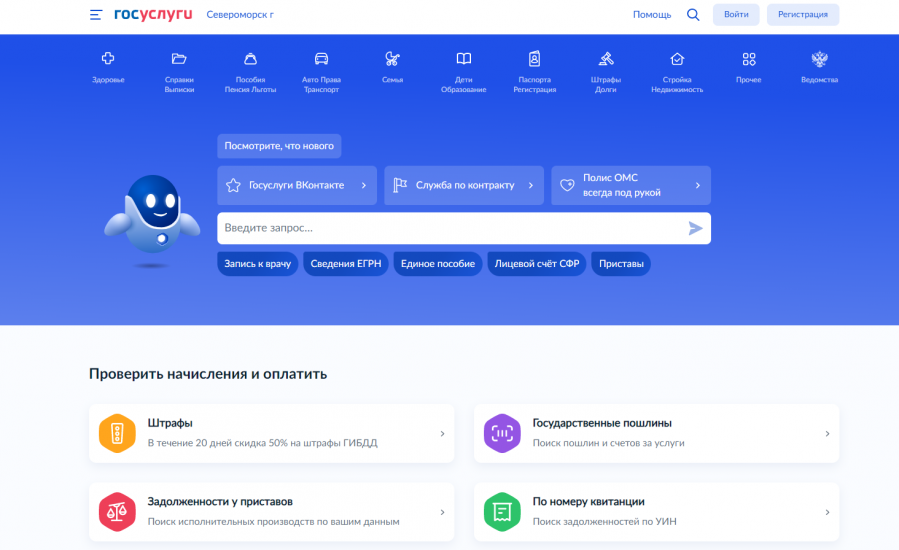Open the Прочее grid icon
Viewport: 899px width, 550px height.
point(749,58)
